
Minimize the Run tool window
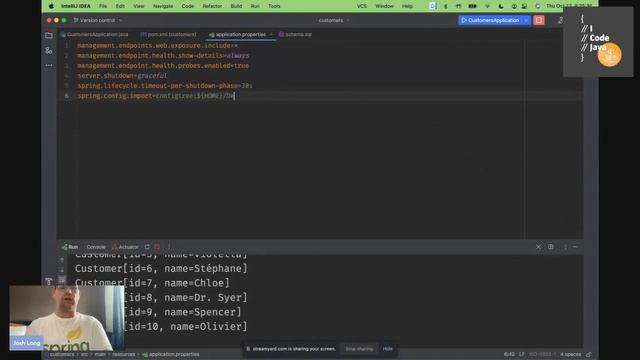coord(576,247)
